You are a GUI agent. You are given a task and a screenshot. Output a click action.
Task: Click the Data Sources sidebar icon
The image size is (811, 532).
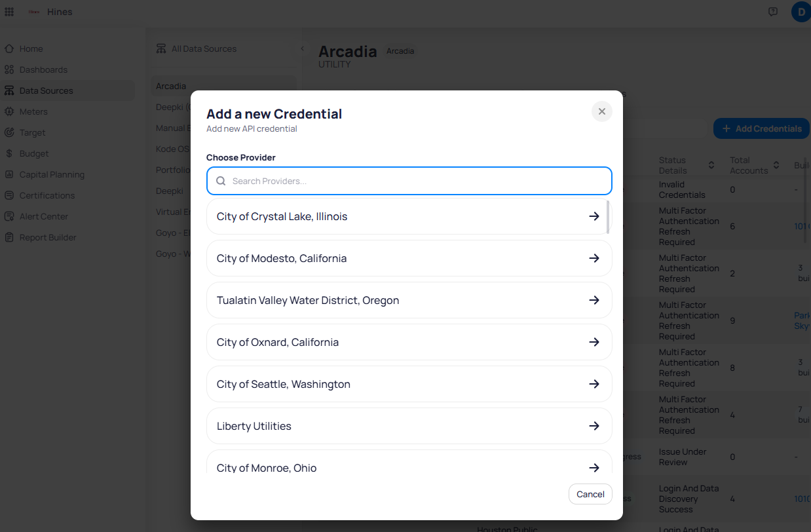[x=9, y=90]
